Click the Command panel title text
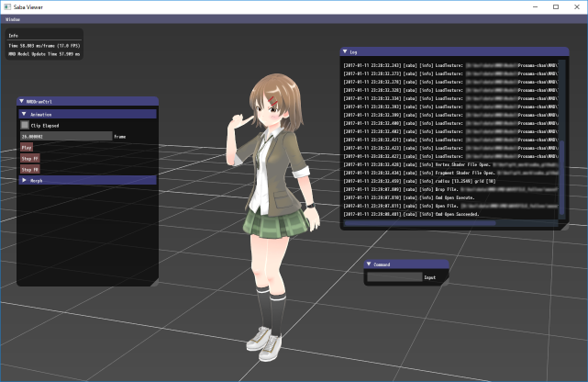588x382 pixels. pyautogui.click(x=382, y=264)
